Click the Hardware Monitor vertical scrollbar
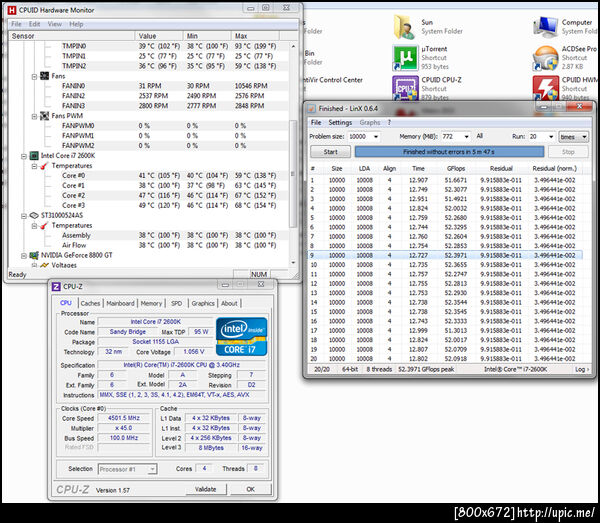 point(293,174)
